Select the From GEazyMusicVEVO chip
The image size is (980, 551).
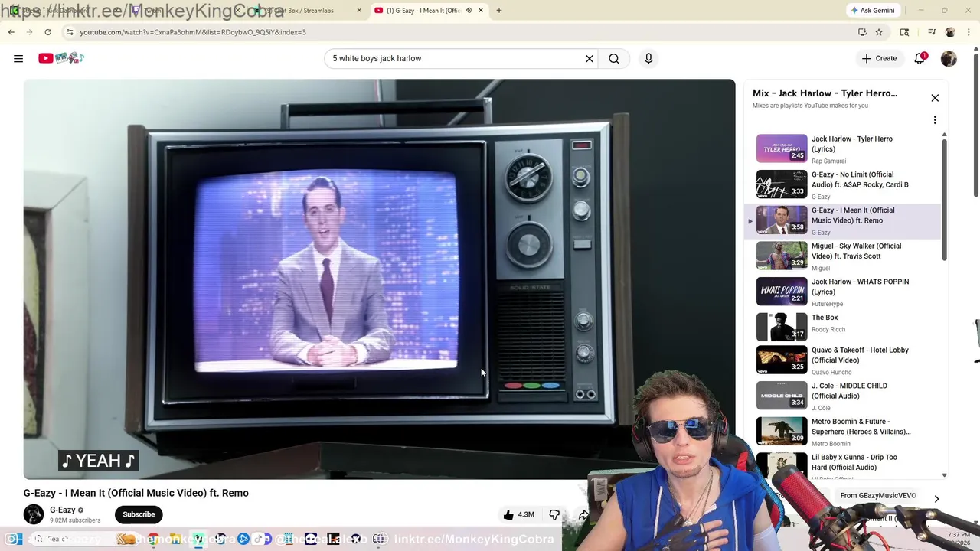877,496
